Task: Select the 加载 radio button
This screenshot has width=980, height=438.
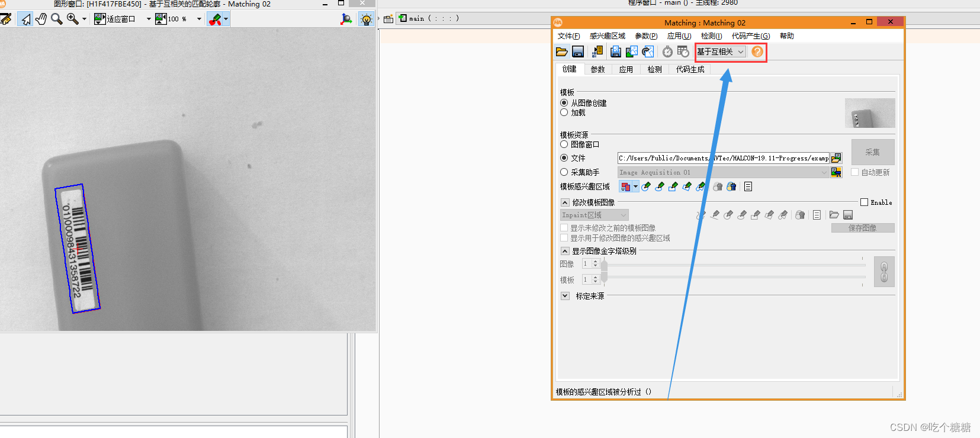Action: click(x=564, y=112)
